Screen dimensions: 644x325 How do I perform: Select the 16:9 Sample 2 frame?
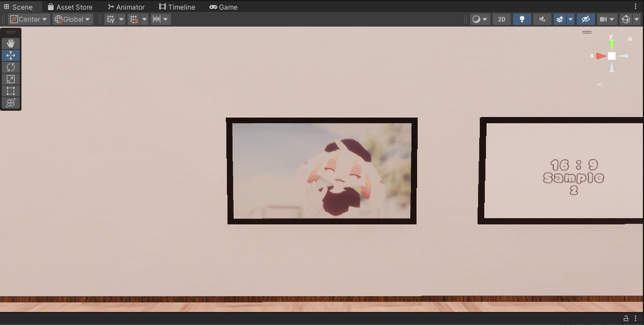point(561,171)
